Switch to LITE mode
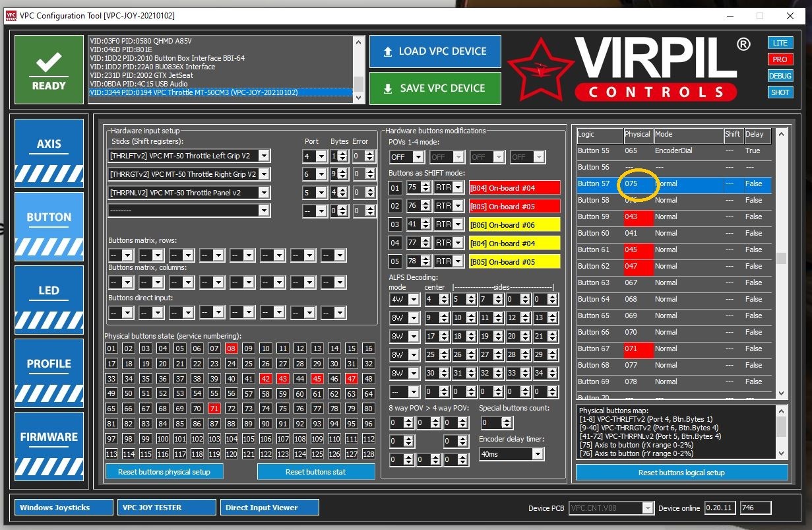Image resolution: width=812 pixels, height=530 pixels. [780, 43]
